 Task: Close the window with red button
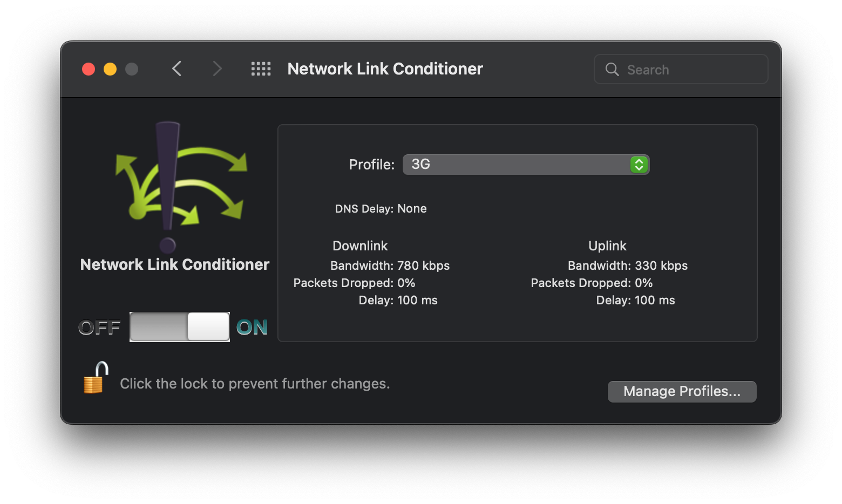89,69
